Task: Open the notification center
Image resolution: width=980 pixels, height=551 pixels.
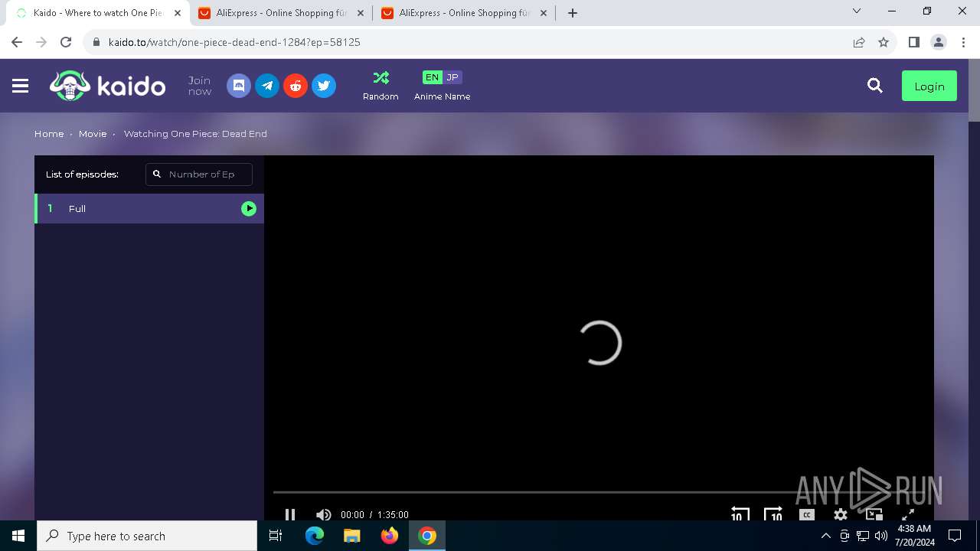Action: click(x=955, y=536)
